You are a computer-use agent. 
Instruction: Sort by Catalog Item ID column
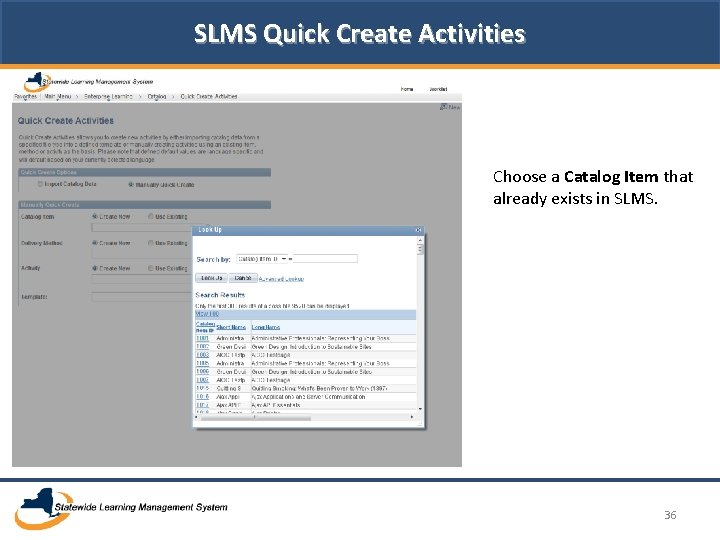[205, 327]
